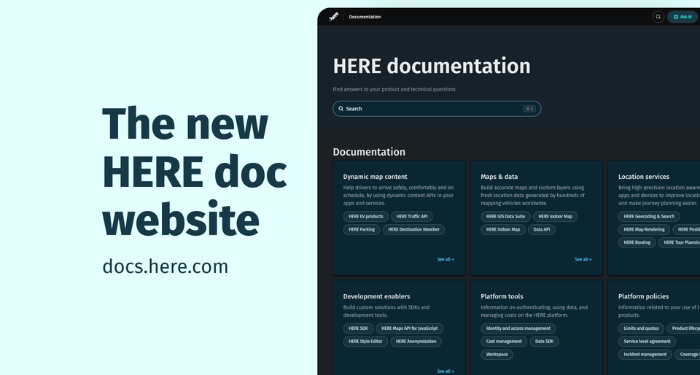This screenshot has height=375, width=700.
Task: Click the Platform tools card title
Action: click(502, 296)
